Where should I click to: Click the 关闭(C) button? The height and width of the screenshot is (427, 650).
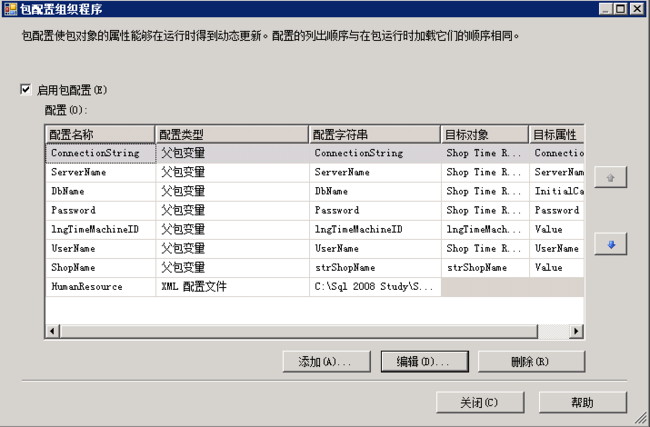pyautogui.click(x=480, y=403)
